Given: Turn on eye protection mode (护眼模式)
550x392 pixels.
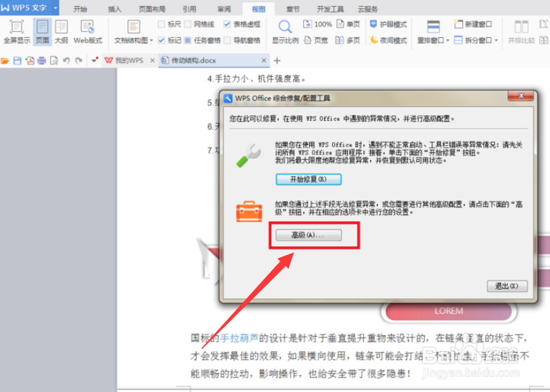Looking at the screenshot, I should (x=388, y=24).
